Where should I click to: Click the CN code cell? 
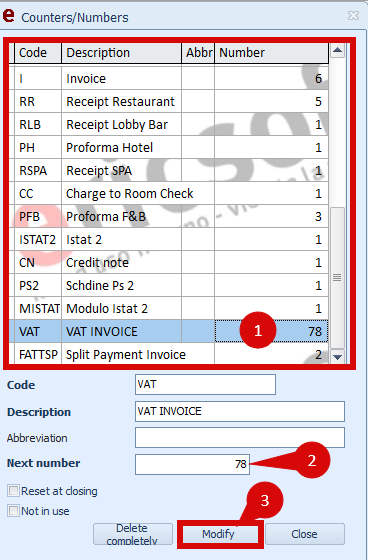pyautogui.click(x=38, y=262)
